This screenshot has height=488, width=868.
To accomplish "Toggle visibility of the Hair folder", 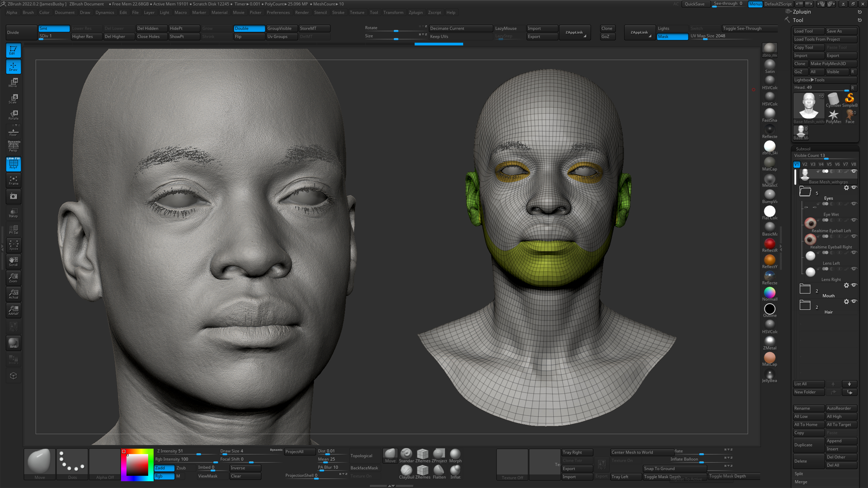I will (854, 301).
